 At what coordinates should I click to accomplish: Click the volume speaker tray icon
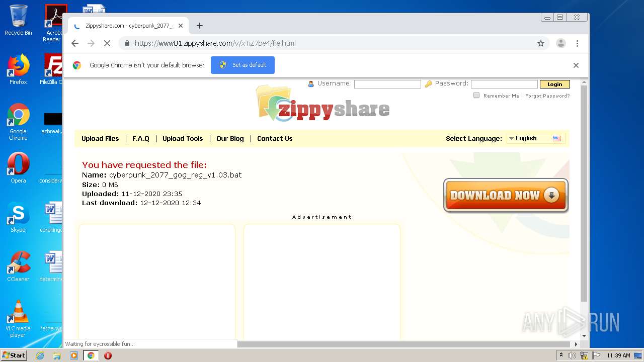[x=572, y=355]
